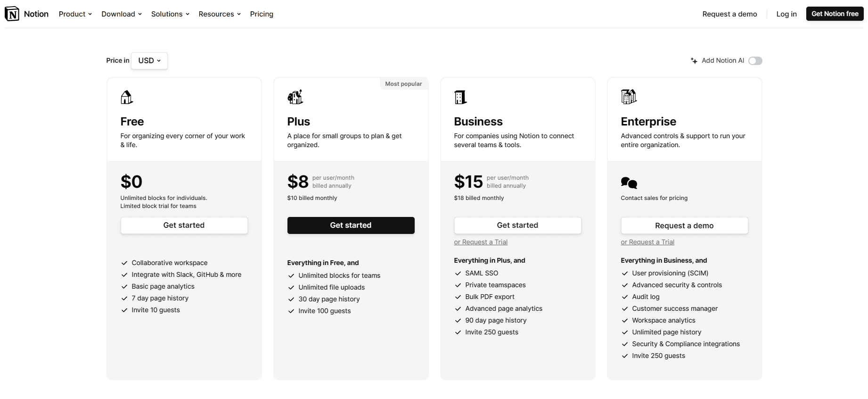The height and width of the screenshot is (399, 868).
Task: Click the Most popular badge
Action: (404, 83)
